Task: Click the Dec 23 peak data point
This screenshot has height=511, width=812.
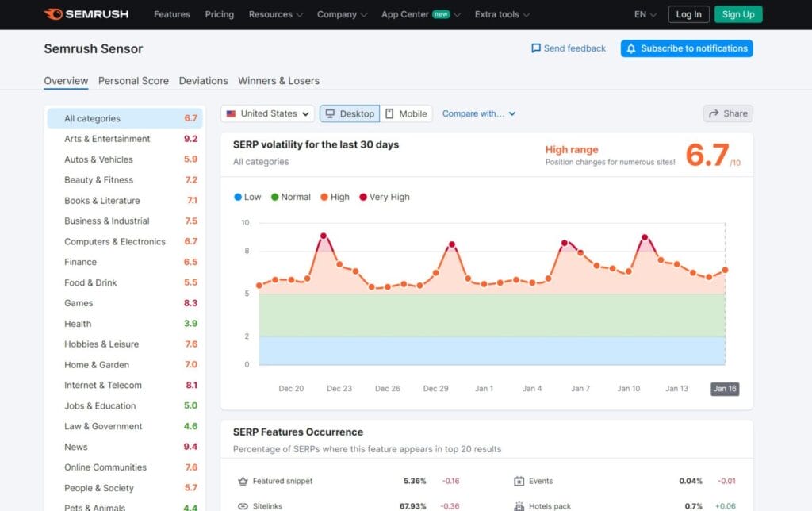Action: [324, 236]
